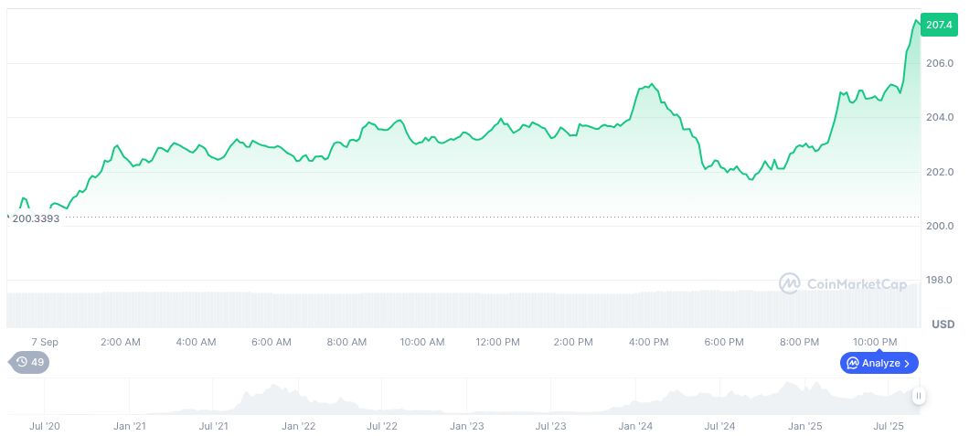Select Jan '22 on the overview timeline
Screen dimensions: 980x436
[x=298, y=426]
